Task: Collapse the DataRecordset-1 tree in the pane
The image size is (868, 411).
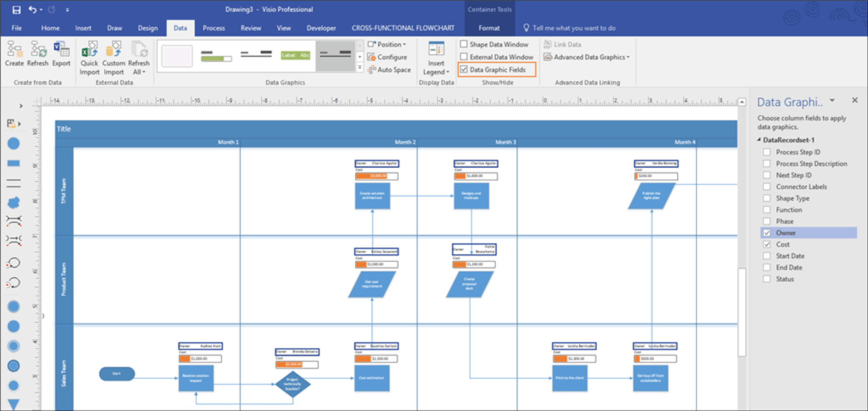Action: (759, 140)
